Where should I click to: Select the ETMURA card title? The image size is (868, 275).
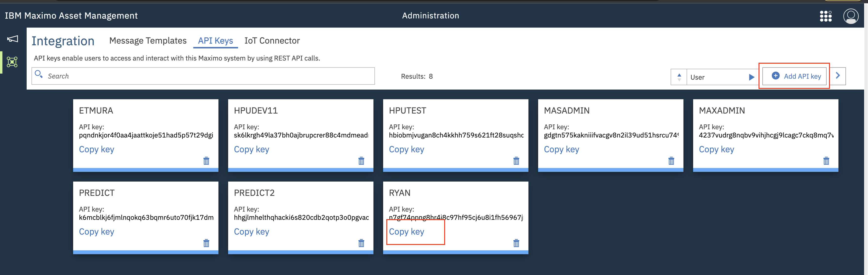(96, 111)
